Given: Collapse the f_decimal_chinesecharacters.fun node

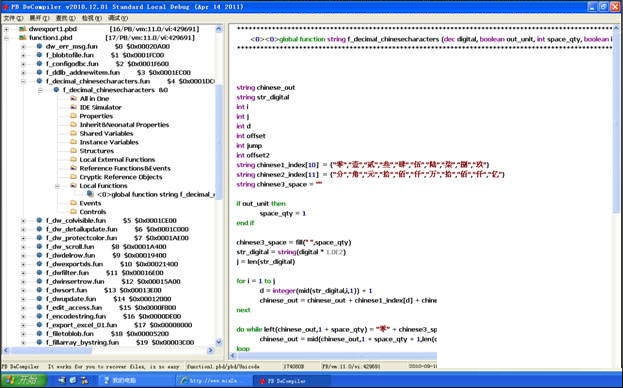Looking at the screenshot, I should pyautogui.click(x=23, y=81).
